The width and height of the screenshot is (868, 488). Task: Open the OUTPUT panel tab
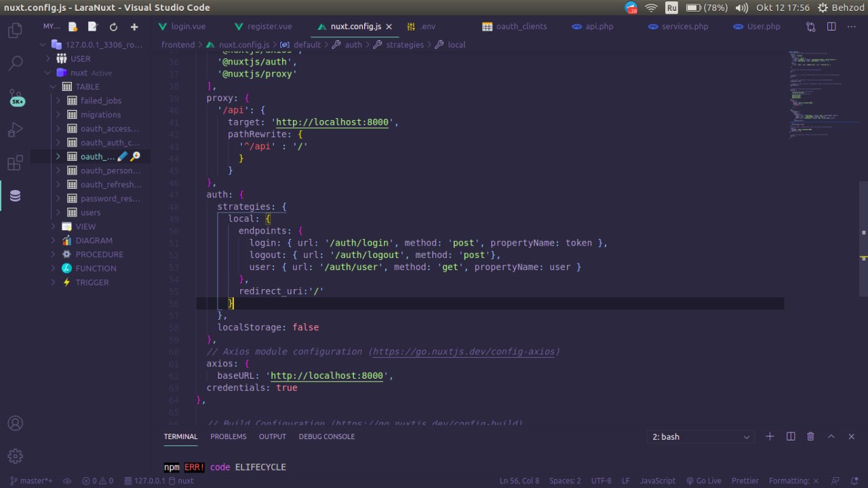[x=273, y=436]
